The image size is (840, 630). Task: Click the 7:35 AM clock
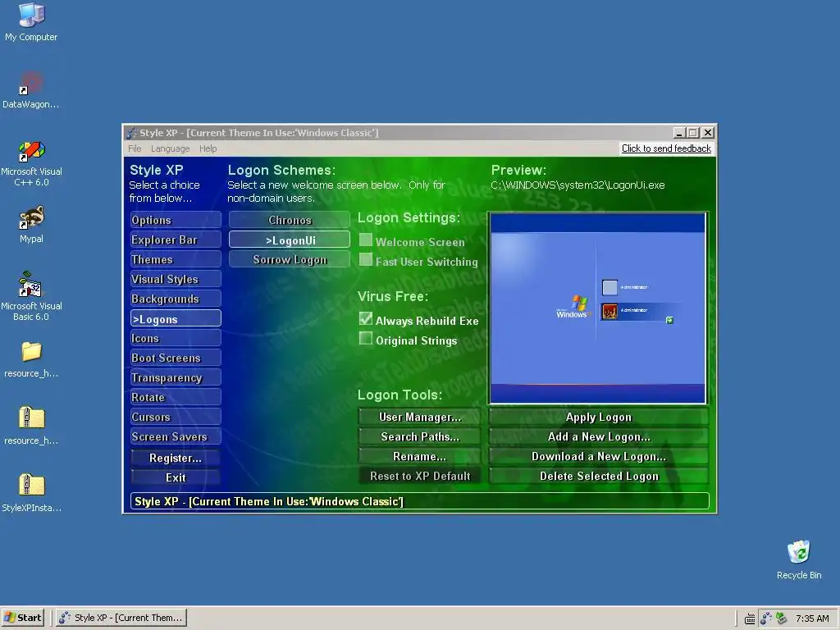[x=811, y=619]
